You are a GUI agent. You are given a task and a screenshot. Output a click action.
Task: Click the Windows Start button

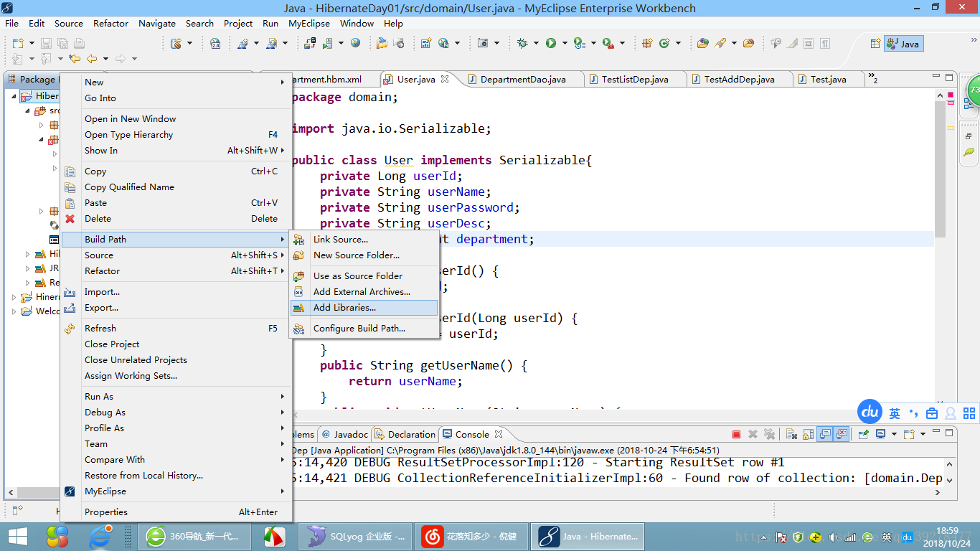18,536
